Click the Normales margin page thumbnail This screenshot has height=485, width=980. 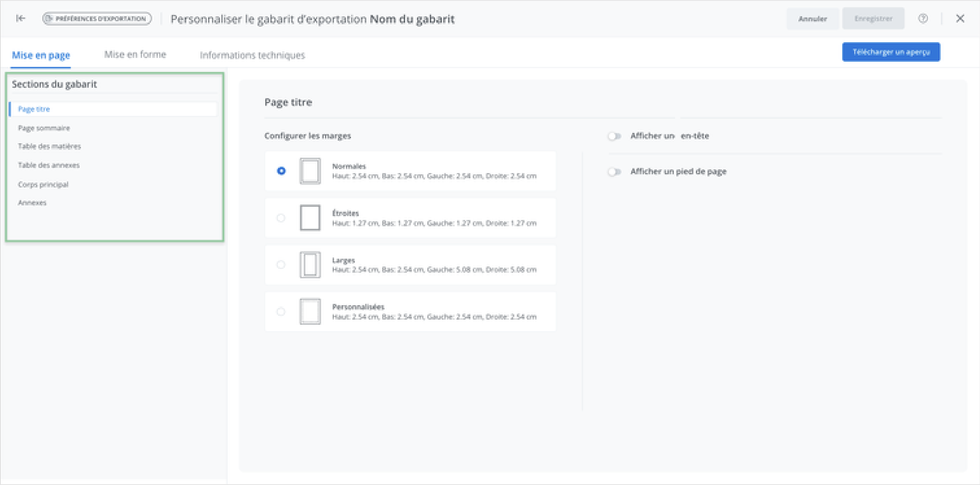point(310,171)
